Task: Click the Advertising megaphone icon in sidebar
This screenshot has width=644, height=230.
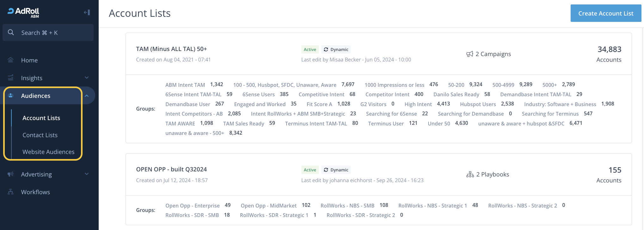Action: click(x=11, y=174)
